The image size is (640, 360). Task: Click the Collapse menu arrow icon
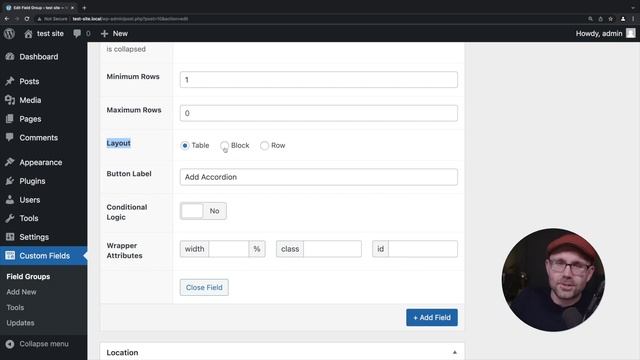tap(10, 344)
